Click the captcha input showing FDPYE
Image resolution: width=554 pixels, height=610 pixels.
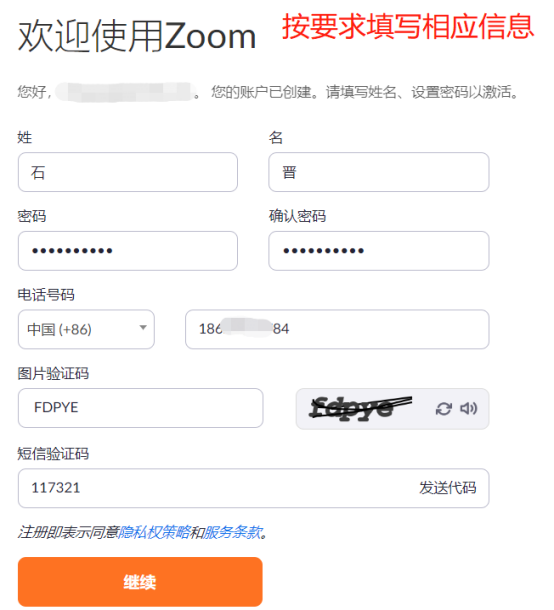140,408
